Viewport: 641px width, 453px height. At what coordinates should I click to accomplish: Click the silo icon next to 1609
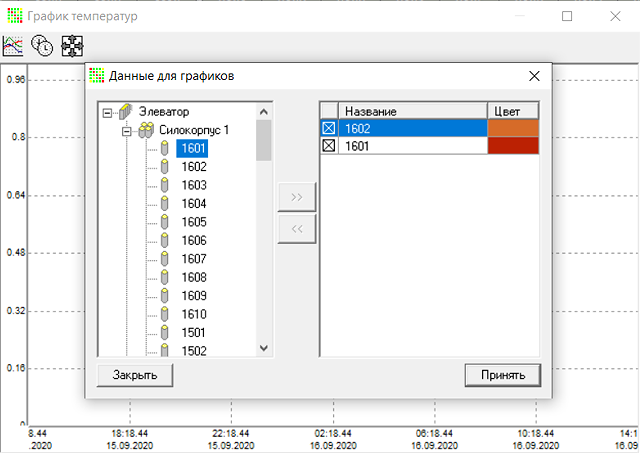(x=165, y=295)
